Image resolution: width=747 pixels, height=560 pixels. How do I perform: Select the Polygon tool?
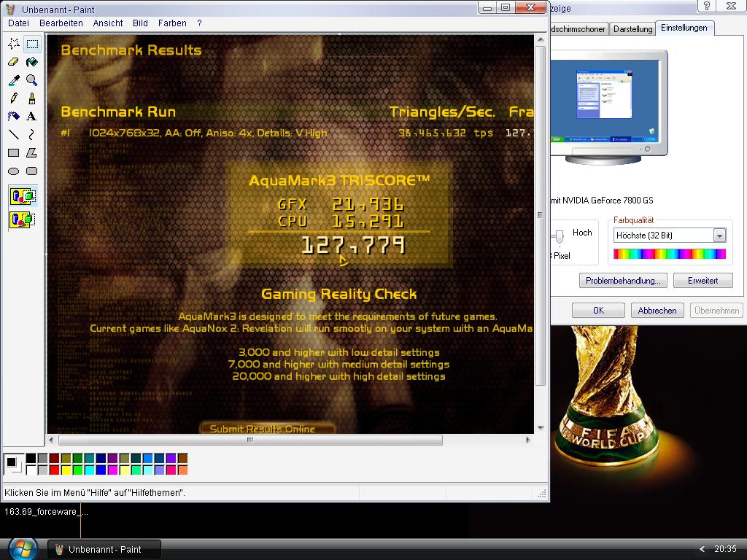tap(32, 153)
